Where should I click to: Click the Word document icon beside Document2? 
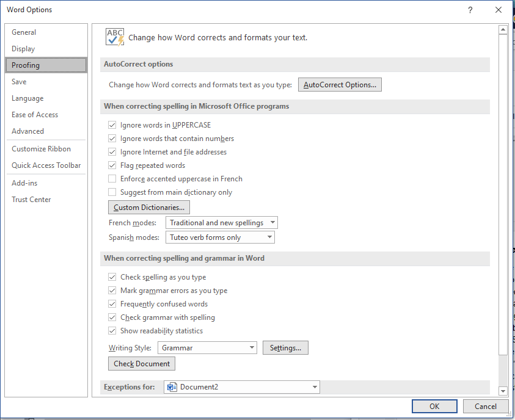(x=172, y=386)
